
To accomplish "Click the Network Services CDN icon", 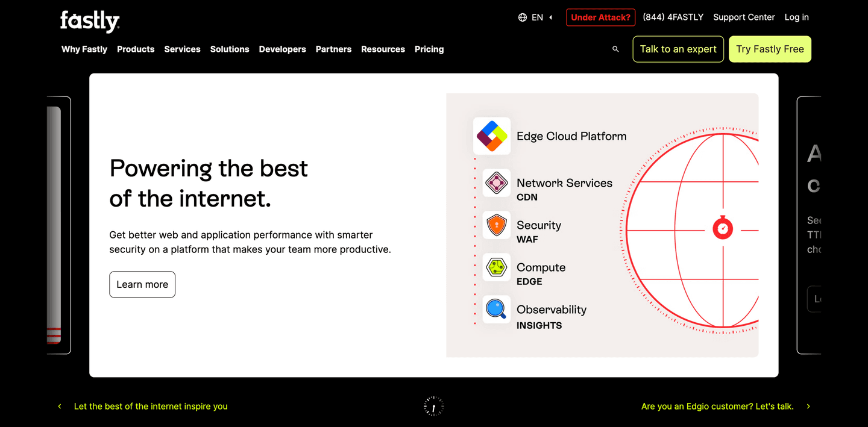I will coord(497,183).
